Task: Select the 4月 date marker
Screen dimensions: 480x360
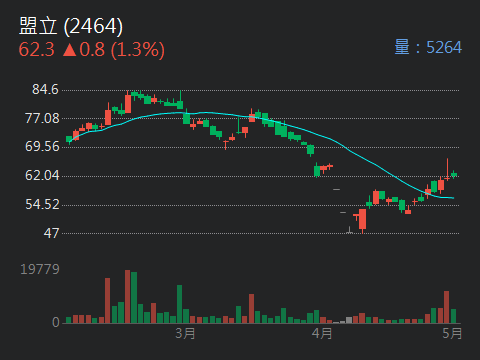Action: coord(322,333)
